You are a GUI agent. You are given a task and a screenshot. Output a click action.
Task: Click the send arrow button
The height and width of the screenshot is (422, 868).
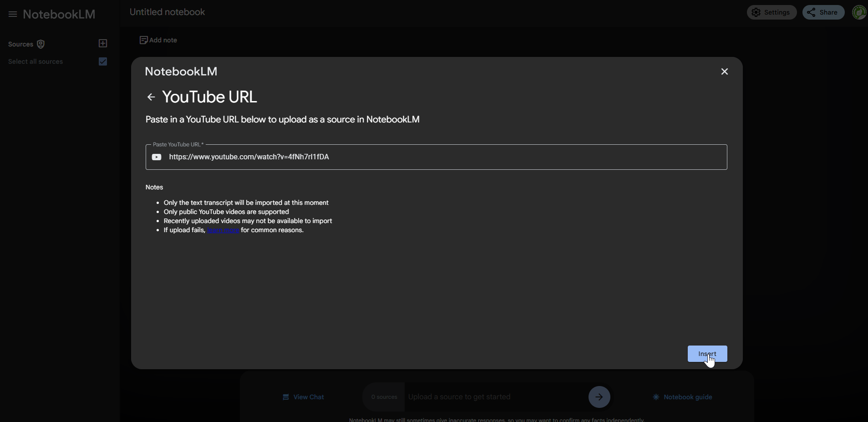click(x=599, y=397)
